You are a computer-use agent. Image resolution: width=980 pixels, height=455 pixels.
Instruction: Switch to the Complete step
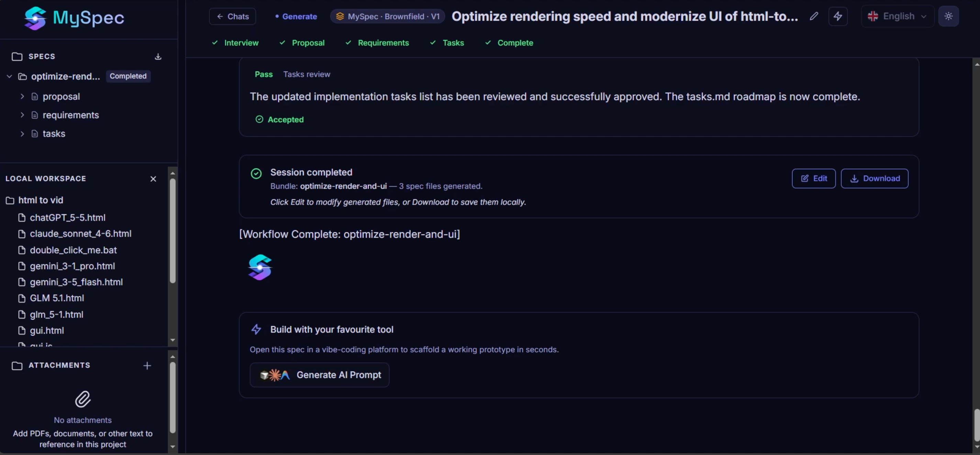coord(509,43)
